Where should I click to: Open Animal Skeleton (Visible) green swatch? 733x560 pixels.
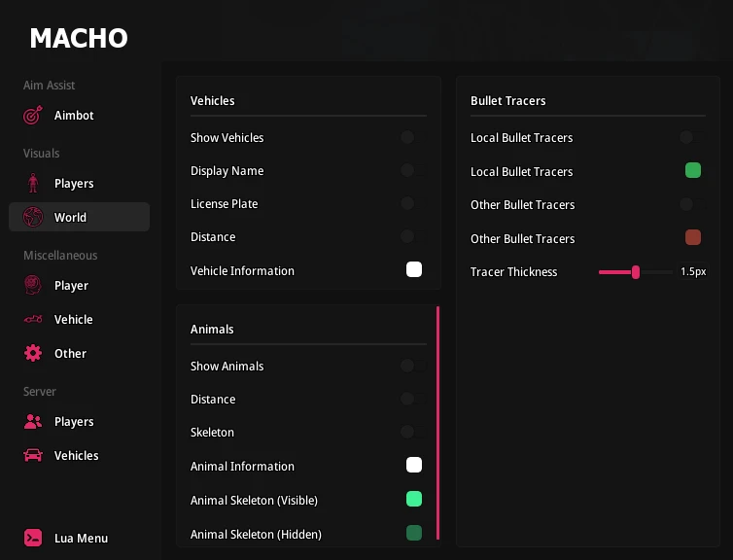click(x=414, y=499)
